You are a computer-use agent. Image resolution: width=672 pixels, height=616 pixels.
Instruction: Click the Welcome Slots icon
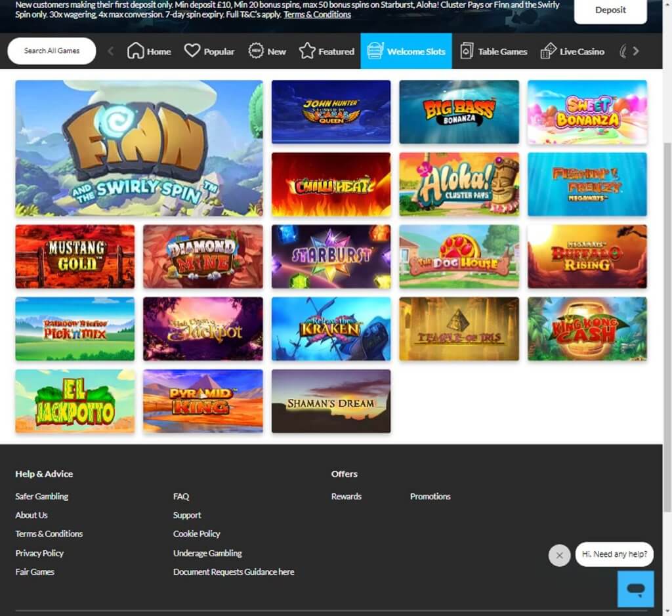pos(375,51)
